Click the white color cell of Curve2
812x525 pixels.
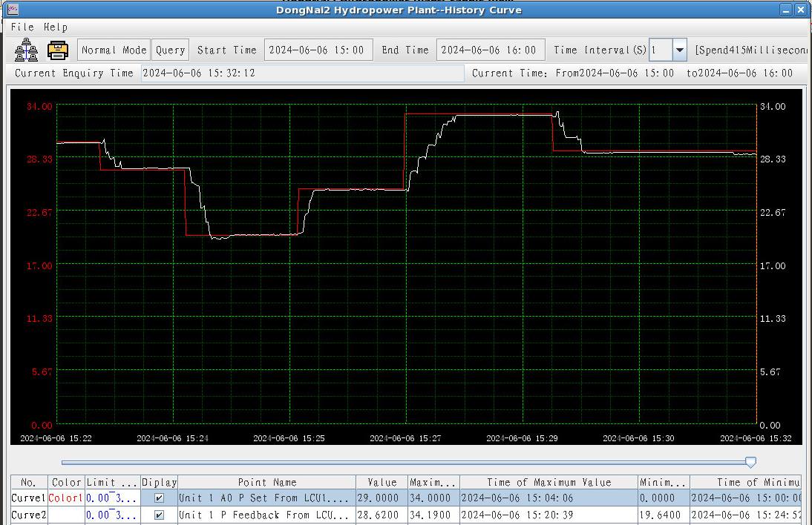[66, 515]
